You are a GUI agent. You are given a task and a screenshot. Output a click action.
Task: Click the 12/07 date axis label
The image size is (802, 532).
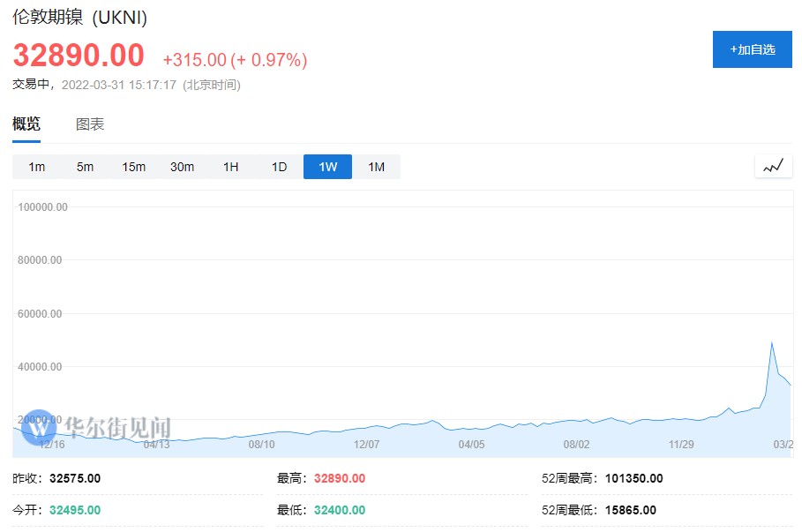[366, 444]
